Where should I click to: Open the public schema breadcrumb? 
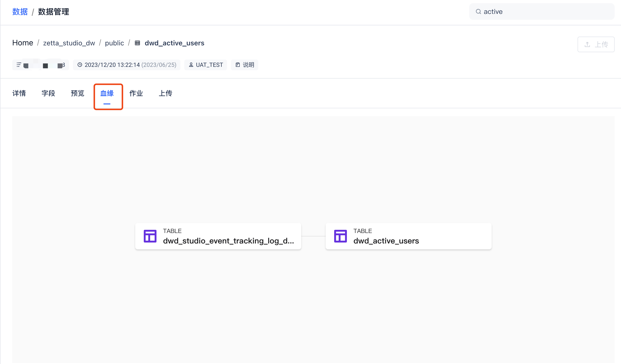[114, 43]
